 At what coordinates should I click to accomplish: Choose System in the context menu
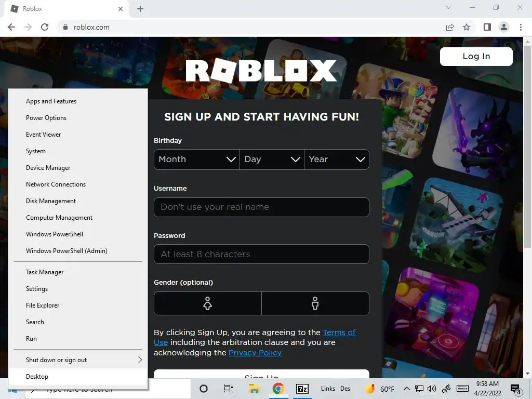[78, 151]
